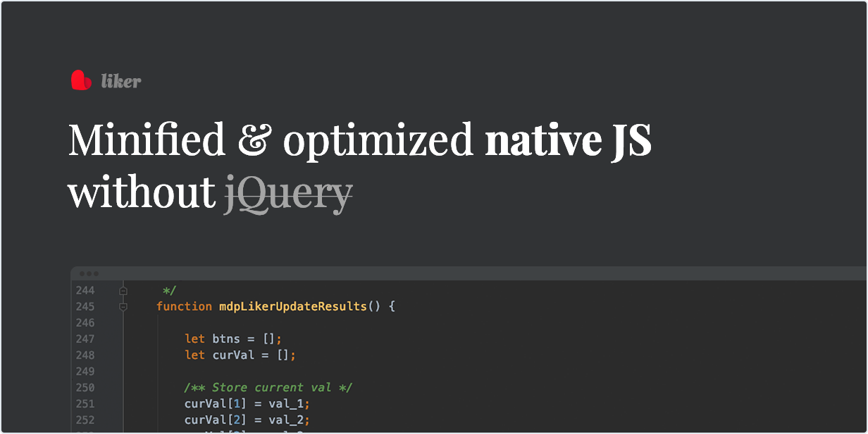Collapse the comment block ending at line 244
Screen dimensions: 868x434
[123, 290]
